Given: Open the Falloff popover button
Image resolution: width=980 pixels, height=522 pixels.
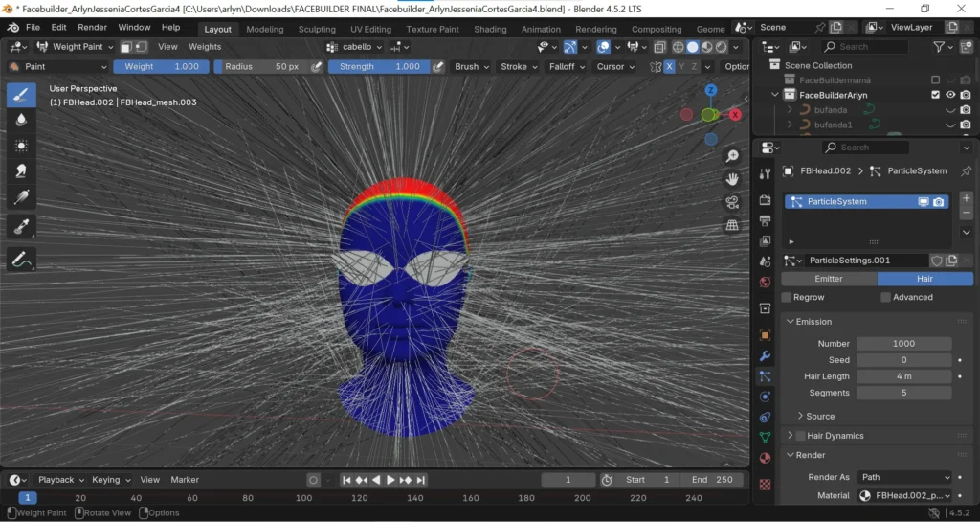Looking at the screenshot, I should [566, 66].
